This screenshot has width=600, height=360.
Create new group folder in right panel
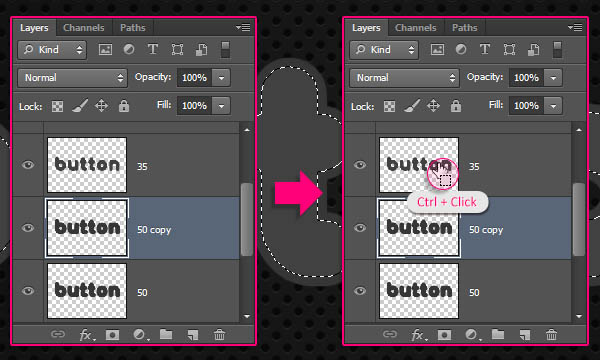(x=498, y=335)
